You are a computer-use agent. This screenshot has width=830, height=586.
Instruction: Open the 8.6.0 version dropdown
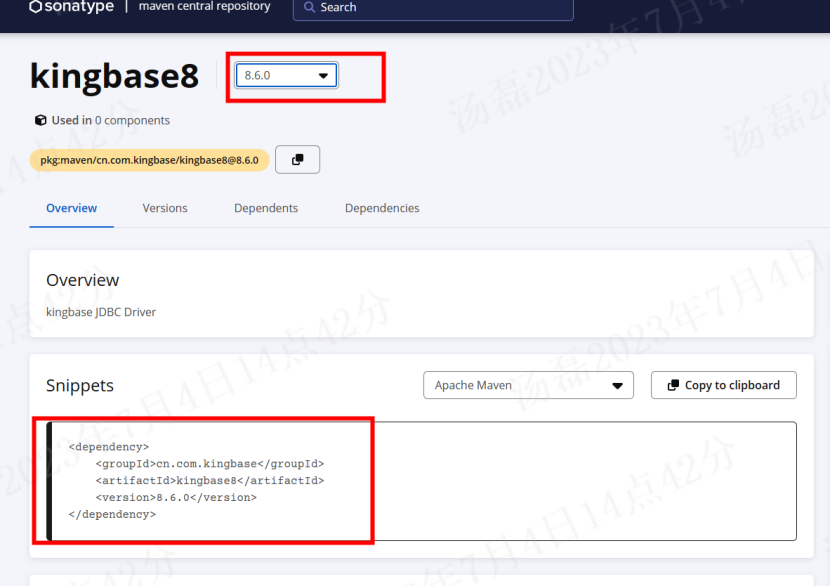[x=286, y=75]
